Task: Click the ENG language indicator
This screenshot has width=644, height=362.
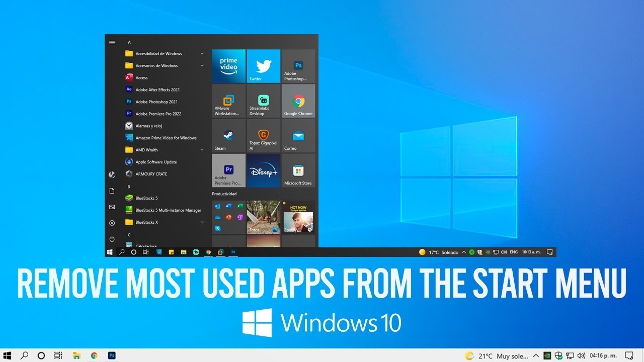Action: click(x=514, y=252)
